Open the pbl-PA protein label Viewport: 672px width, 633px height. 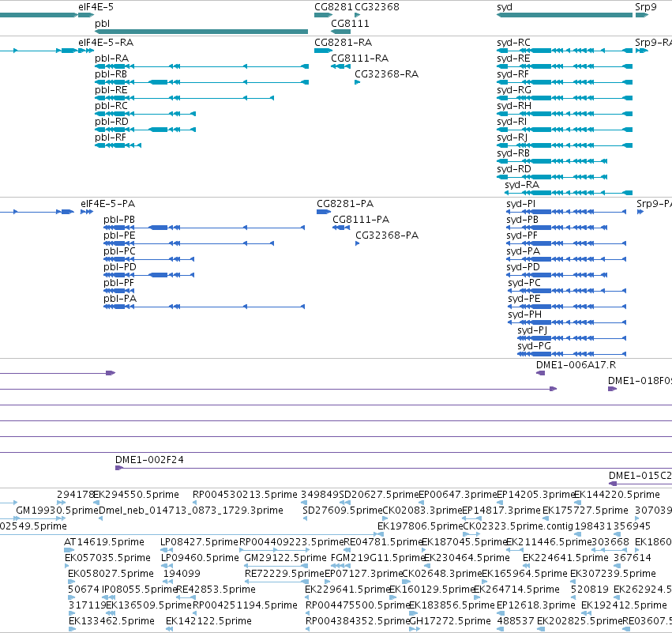(x=119, y=299)
